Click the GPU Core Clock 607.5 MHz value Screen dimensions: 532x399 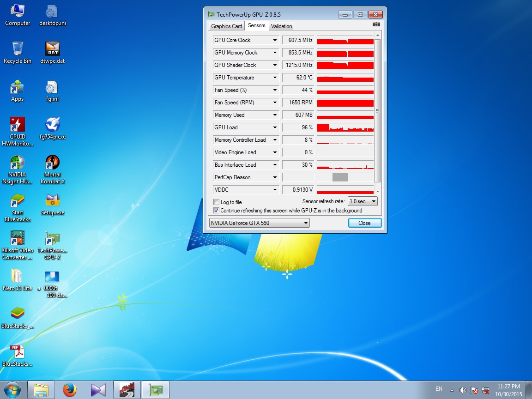tap(298, 40)
